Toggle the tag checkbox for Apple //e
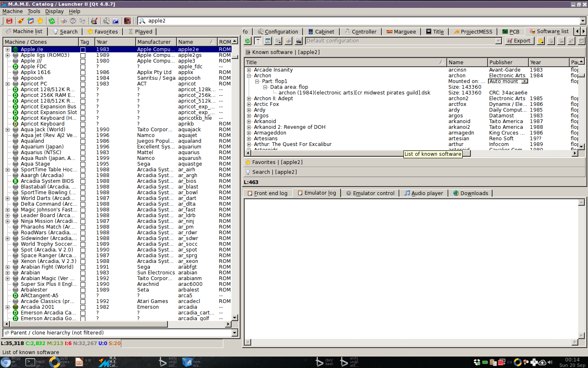 pos(83,49)
